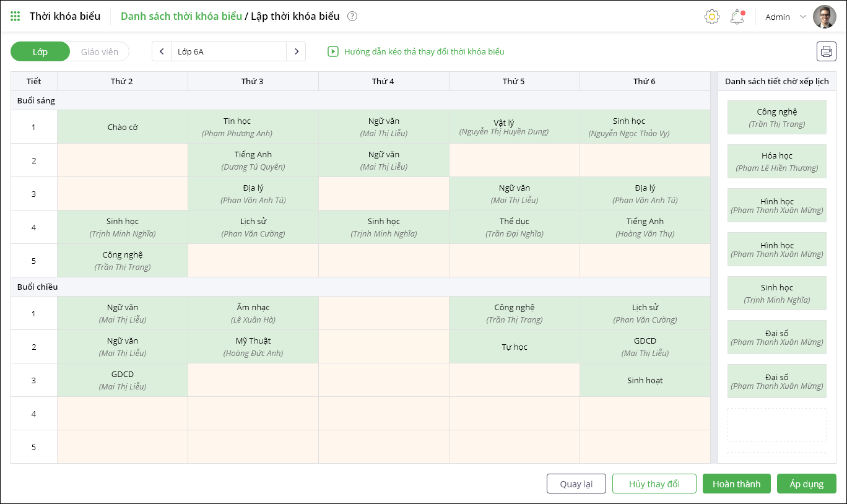Image resolution: width=847 pixels, height=504 pixels.
Task: Click the Áp dụng button
Action: (x=806, y=484)
